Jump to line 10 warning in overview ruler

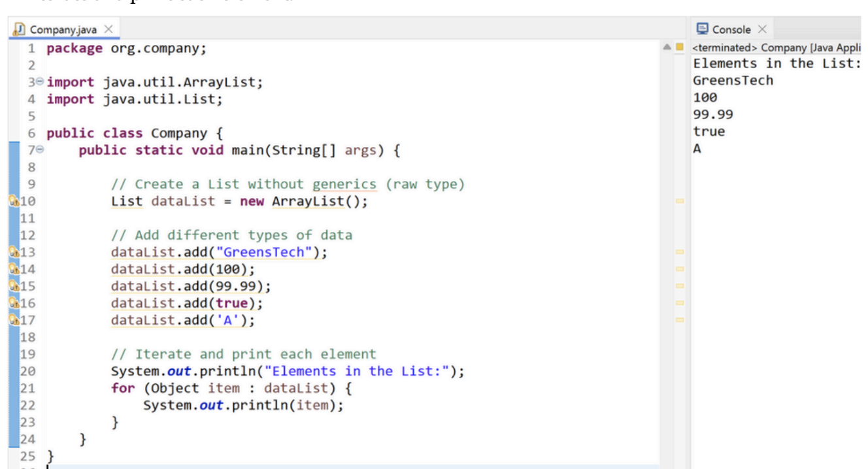[x=679, y=202]
